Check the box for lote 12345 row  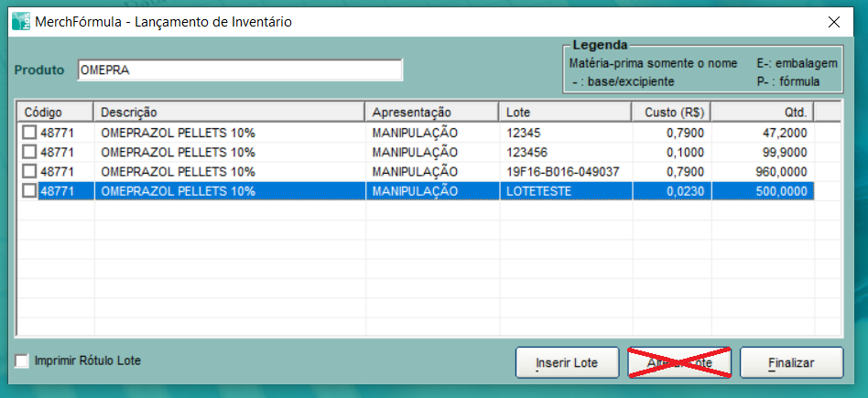(30, 133)
